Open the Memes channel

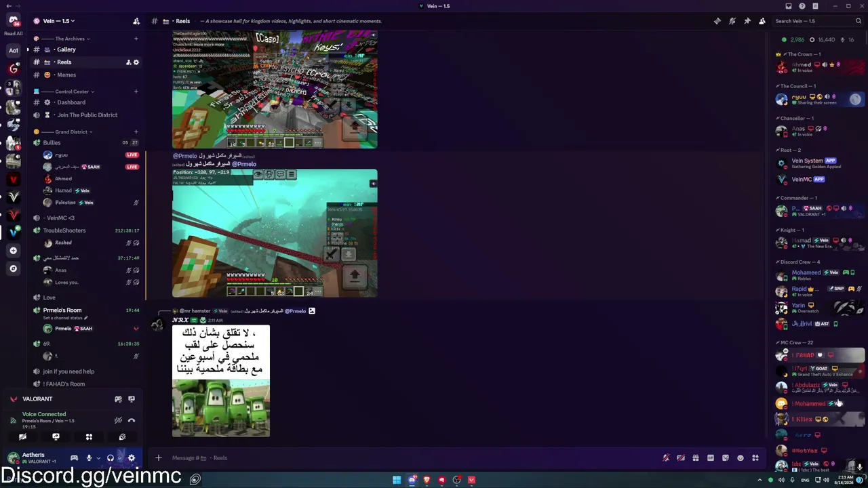coord(85,75)
